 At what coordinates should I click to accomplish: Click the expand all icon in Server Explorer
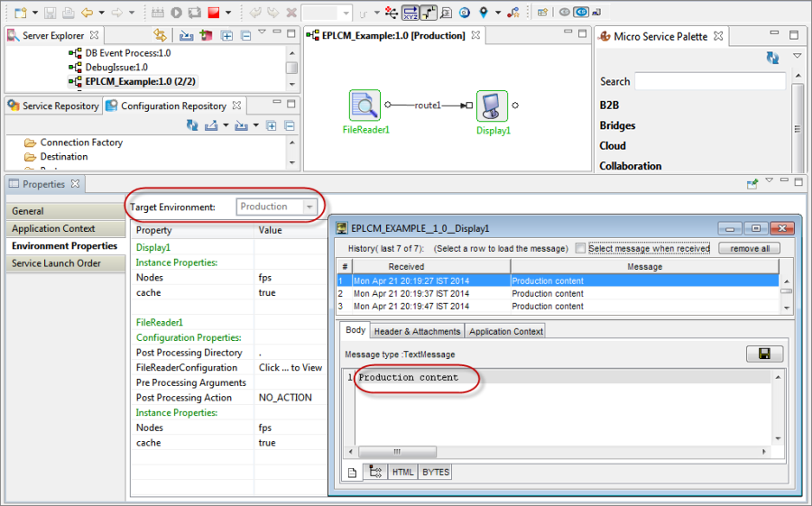(227, 36)
